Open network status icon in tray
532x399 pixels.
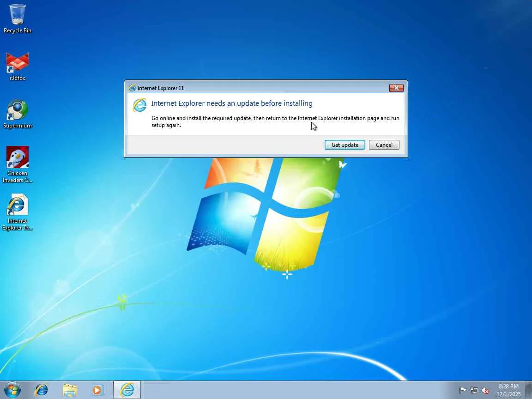point(474,391)
